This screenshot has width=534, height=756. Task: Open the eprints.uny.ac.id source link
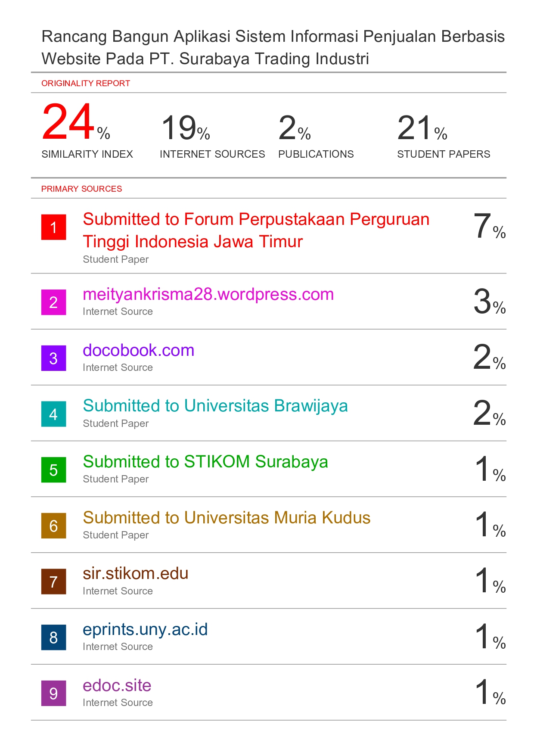[145, 630]
